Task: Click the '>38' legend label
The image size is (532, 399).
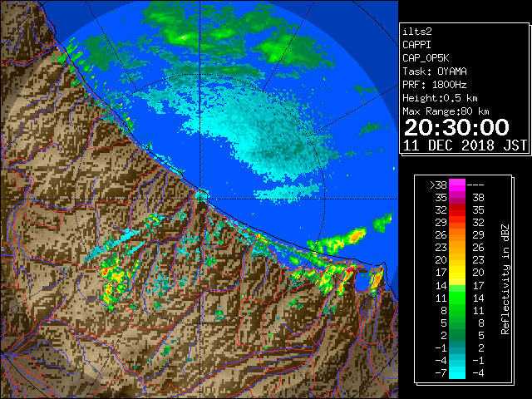Action: click(x=438, y=185)
